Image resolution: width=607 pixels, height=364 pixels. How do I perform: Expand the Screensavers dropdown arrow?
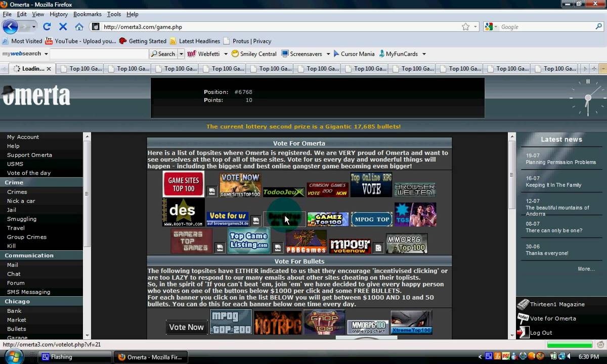coord(328,54)
